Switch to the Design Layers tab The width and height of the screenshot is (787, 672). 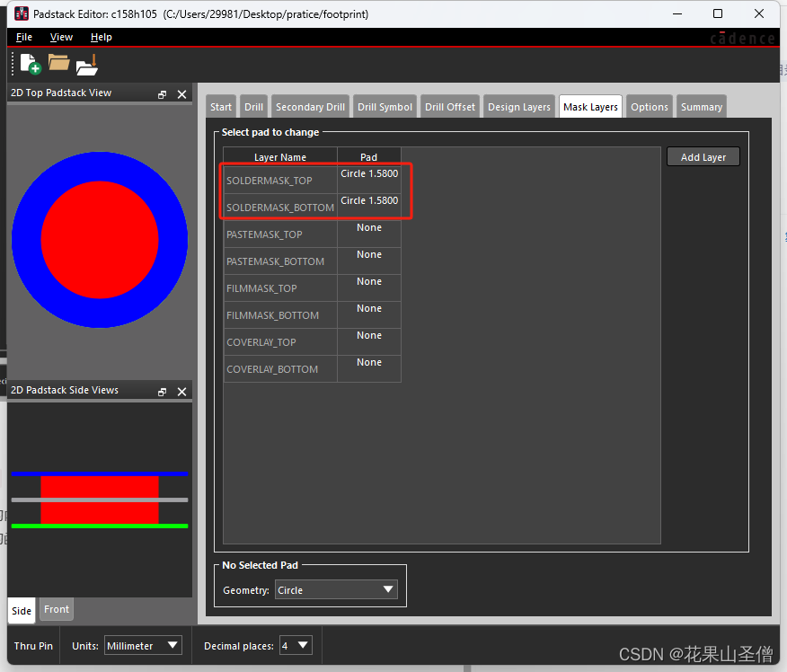point(518,105)
